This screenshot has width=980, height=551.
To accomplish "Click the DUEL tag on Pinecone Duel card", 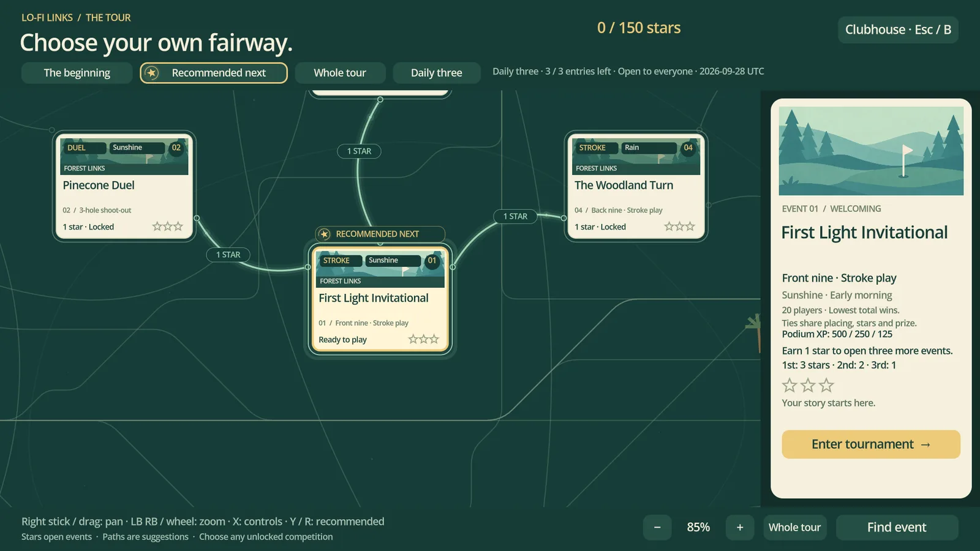I will pos(85,148).
